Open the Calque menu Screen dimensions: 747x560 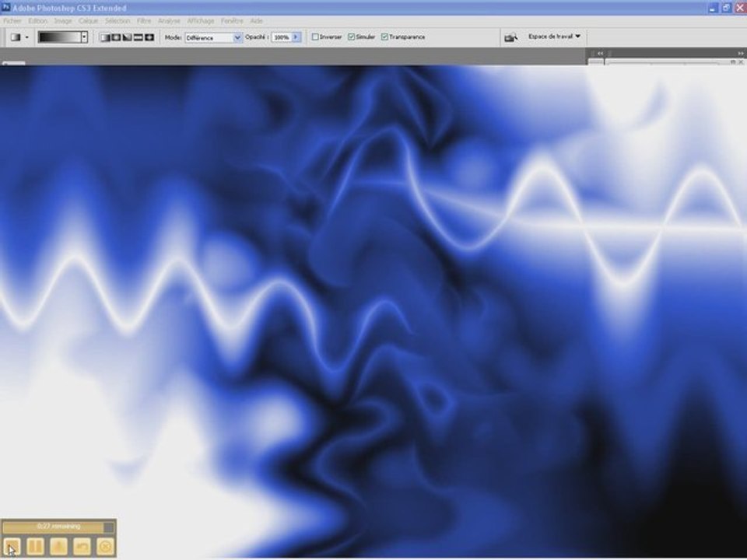88,21
